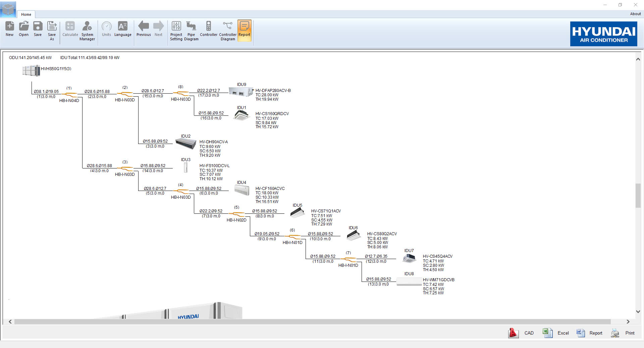This screenshot has height=348, width=644.
Task: Click the New project icon
Action: tap(10, 26)
